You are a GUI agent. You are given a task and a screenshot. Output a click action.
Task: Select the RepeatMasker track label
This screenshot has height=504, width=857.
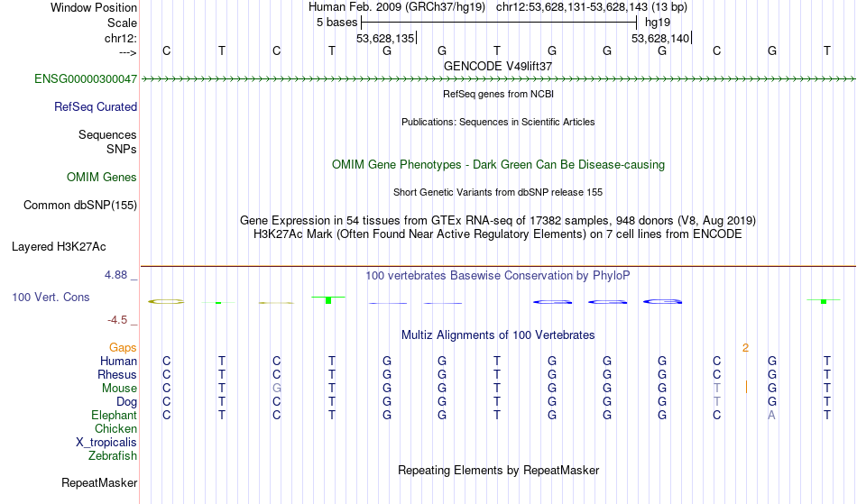[x=99, y=482]
